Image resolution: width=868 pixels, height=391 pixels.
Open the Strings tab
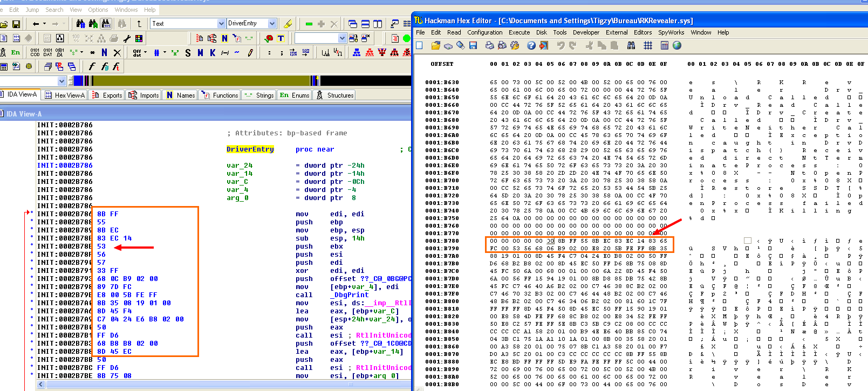(x=259, y=95)
